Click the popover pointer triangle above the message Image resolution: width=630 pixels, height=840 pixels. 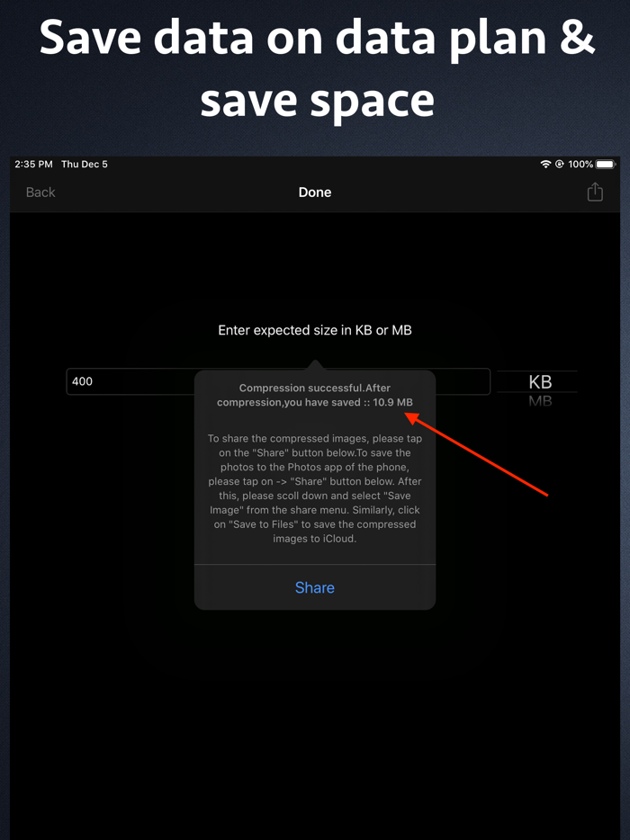click(x=315, y=365)
